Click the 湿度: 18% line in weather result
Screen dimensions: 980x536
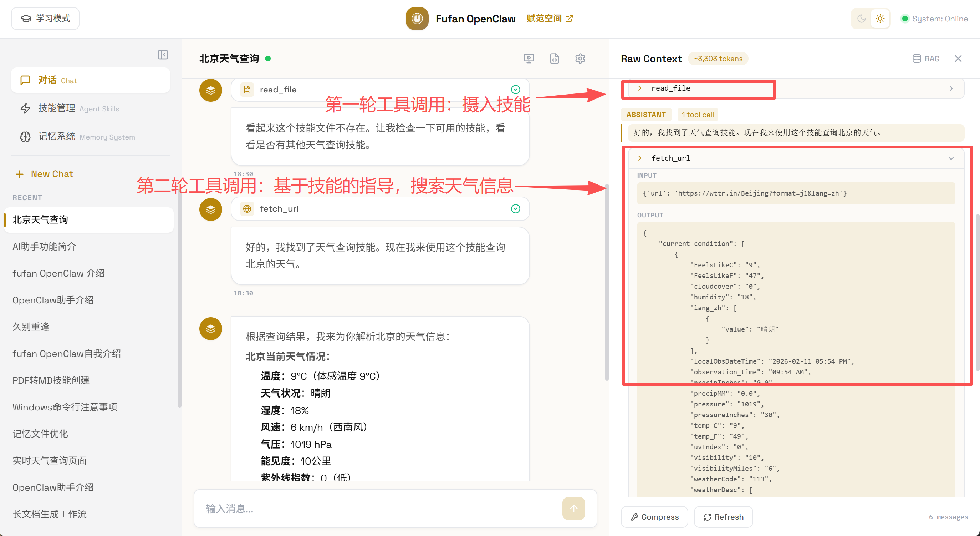285,410
